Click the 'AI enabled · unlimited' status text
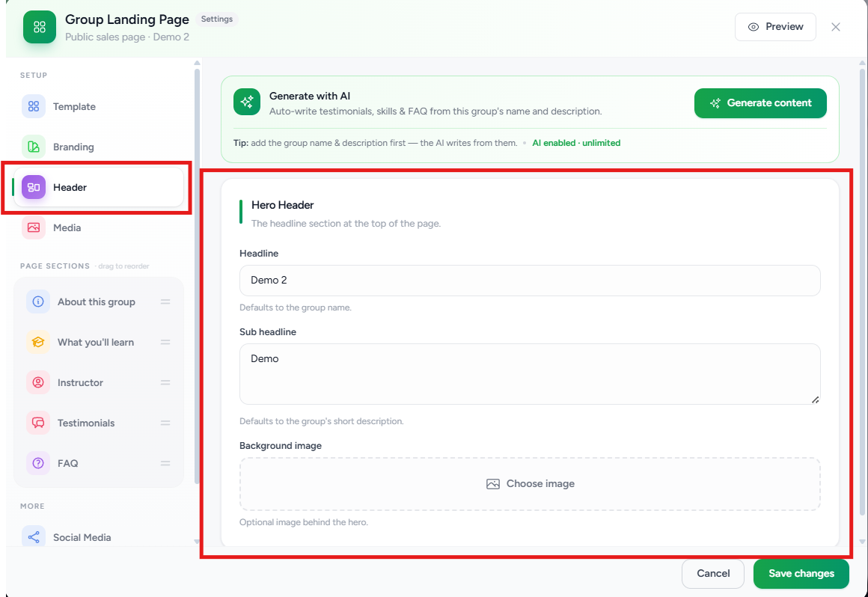The image size is (868, 597). (576, 143)
